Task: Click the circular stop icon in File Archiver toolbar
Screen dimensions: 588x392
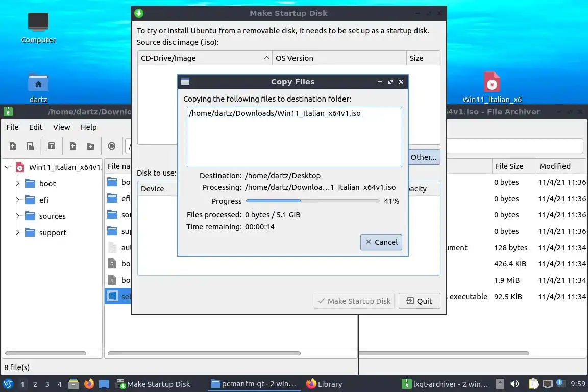Action: pyautogui.click(x=112, y=146)
